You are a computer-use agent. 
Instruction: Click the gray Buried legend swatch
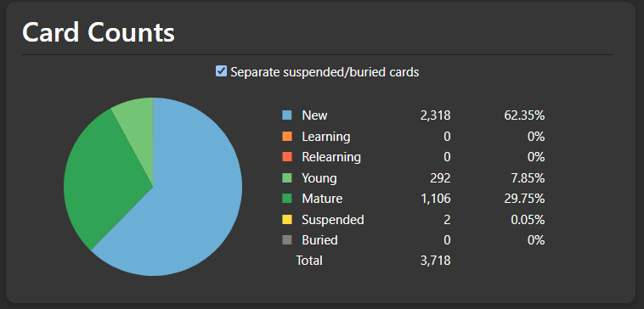point(287,240)
